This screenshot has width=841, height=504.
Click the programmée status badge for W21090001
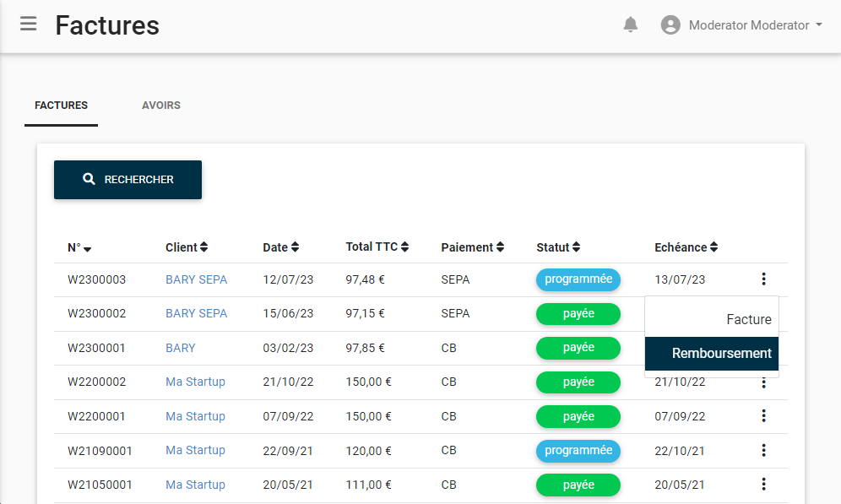click(578, 451)
